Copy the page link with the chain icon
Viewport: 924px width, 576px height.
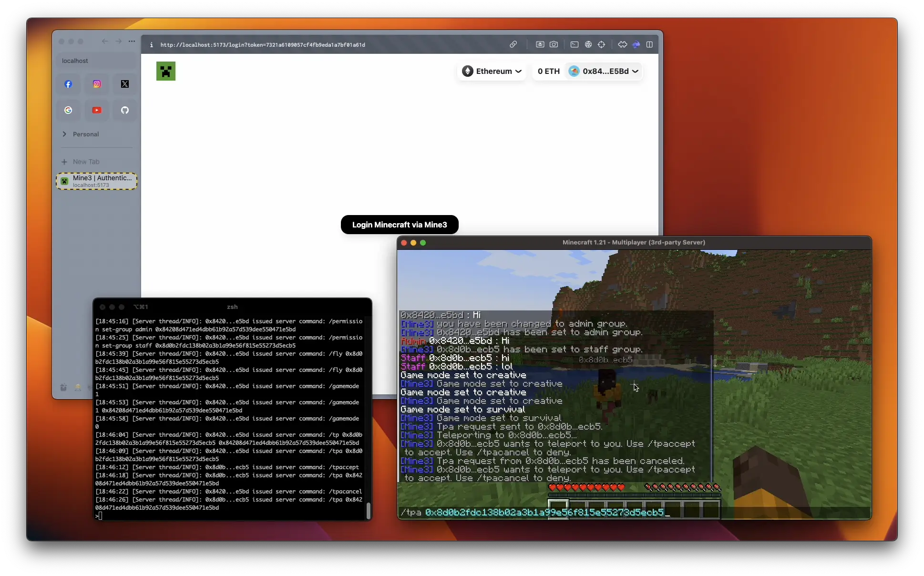point(513,44)
